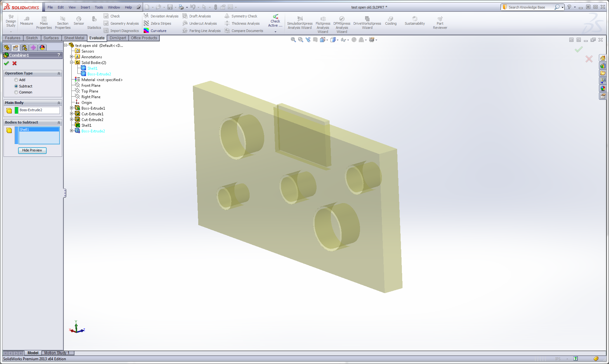Viewport: 609px width, 364px height.
Task: Click the Measure tool icon
Action: (x=27, y=19)
